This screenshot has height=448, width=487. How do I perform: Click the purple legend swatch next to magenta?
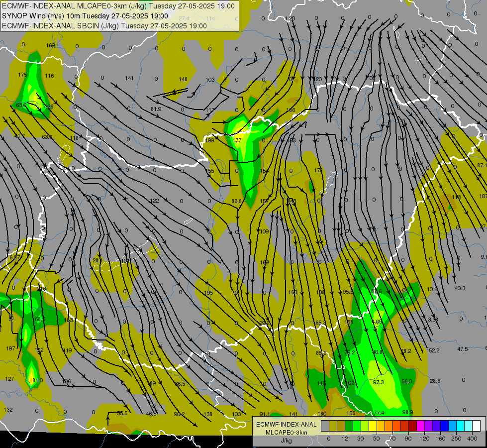pos(429,426)
